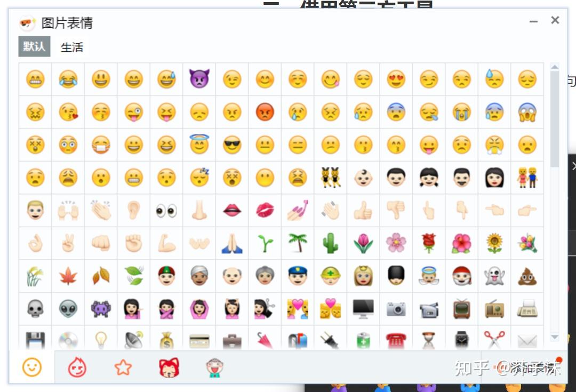
Task: Pick the poop emoji
Action: (x=527, y=276)
